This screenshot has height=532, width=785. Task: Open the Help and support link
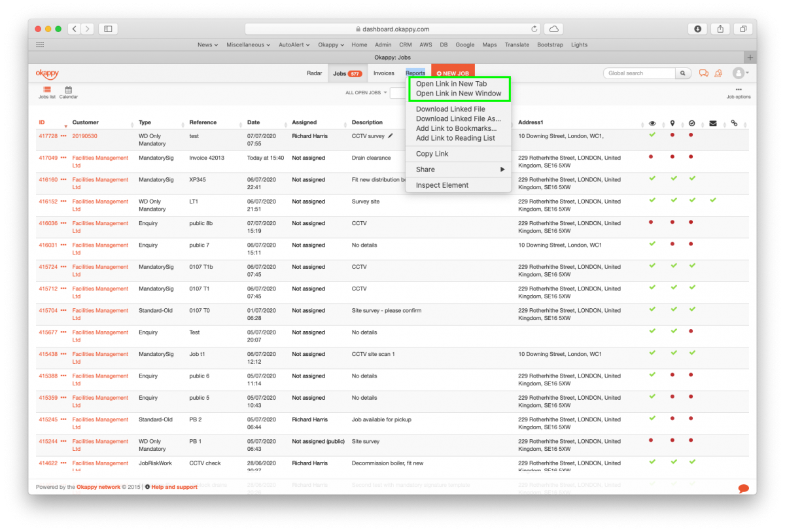click(x=174, y=487)
